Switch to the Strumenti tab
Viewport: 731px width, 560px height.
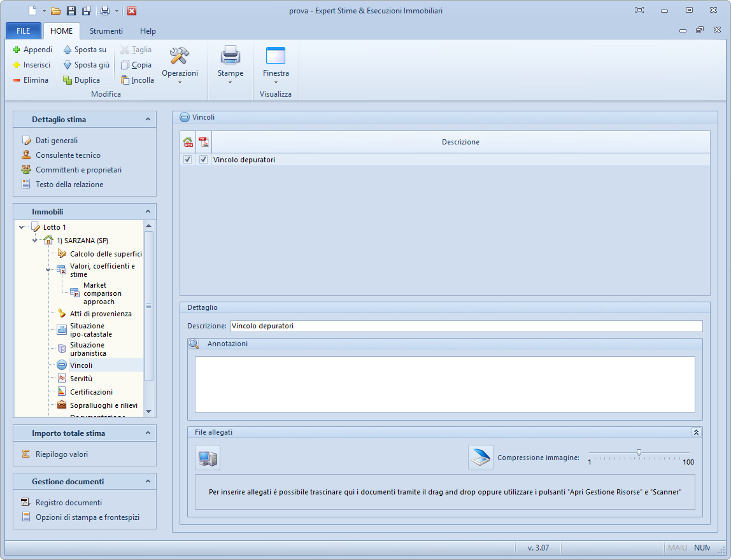tap(106, 31)
